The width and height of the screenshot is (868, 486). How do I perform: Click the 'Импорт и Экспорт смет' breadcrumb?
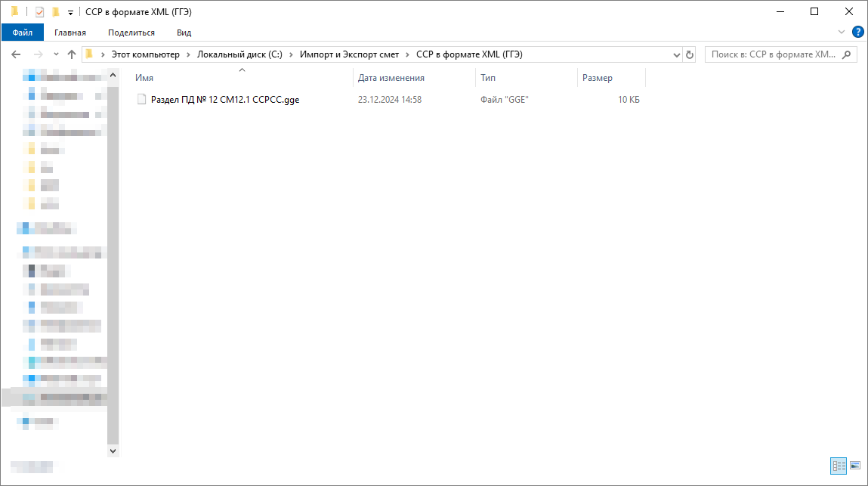point(349,54)
